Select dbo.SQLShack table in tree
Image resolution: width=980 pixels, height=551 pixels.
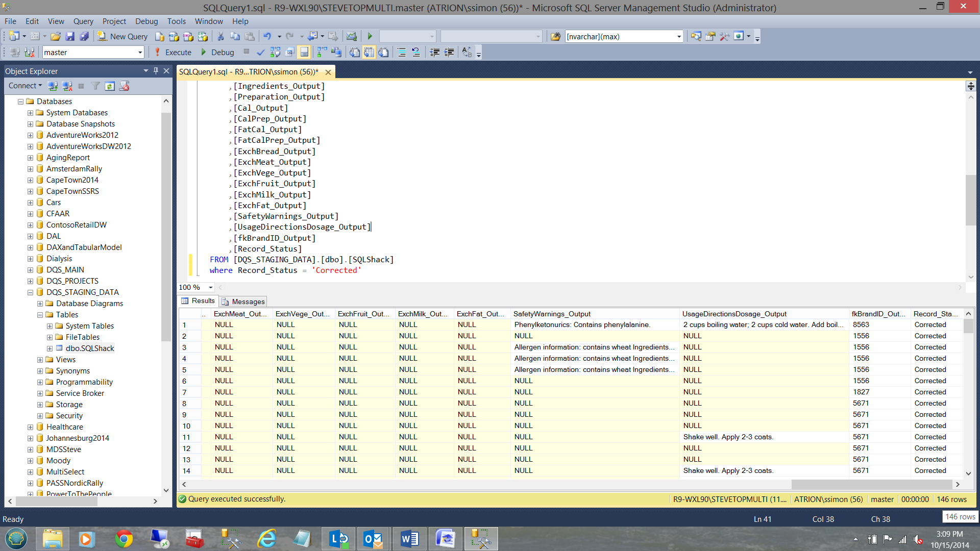pos(90,348)
